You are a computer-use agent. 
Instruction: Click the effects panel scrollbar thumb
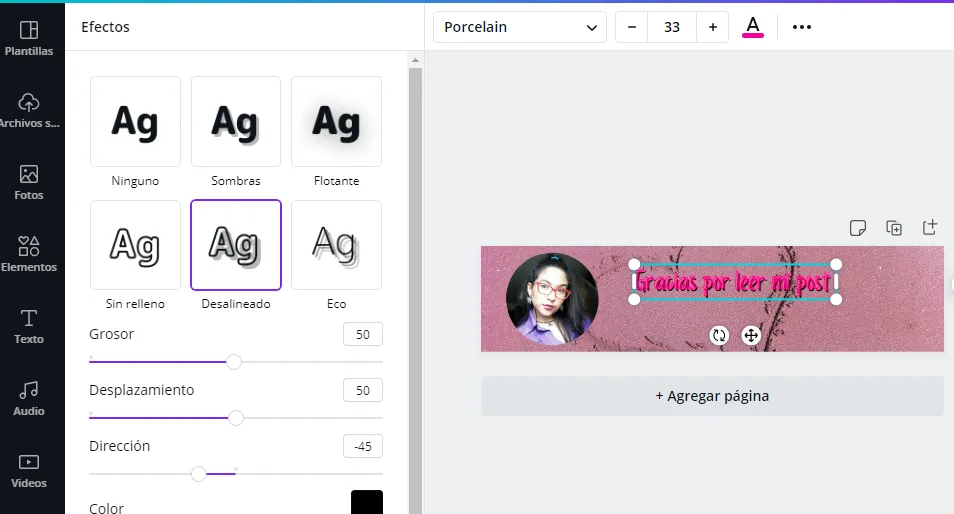(416, 291)
